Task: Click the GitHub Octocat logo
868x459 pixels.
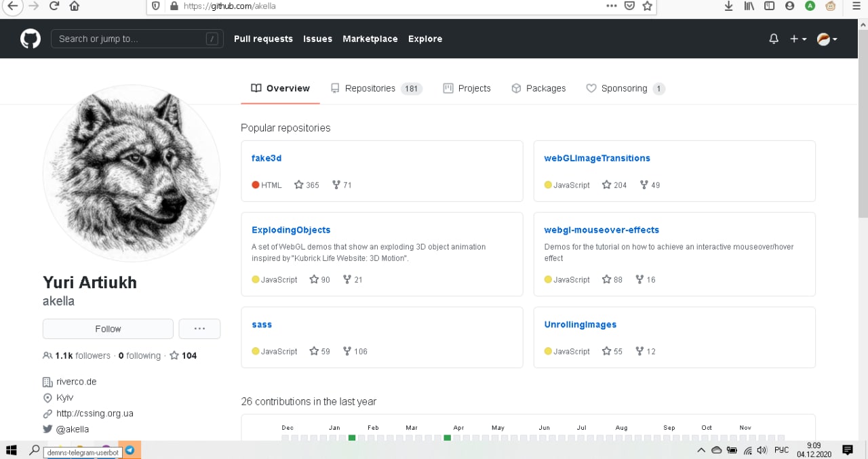Action: 31,39
